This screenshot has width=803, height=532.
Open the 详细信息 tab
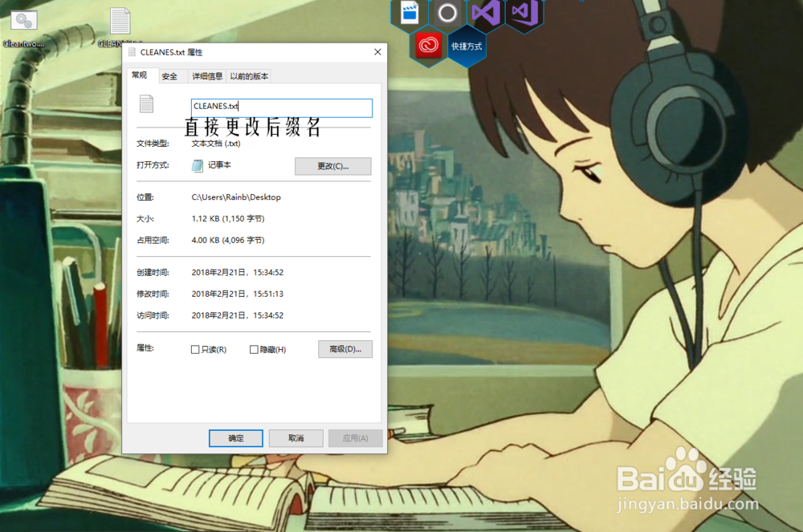pyautogui.click(x=207, y=76)
